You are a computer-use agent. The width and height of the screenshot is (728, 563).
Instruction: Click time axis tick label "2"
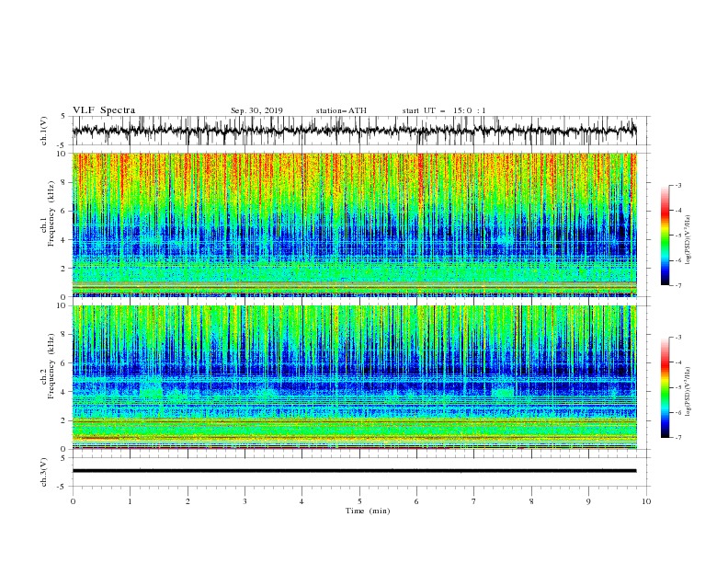[x=188, y=501]
